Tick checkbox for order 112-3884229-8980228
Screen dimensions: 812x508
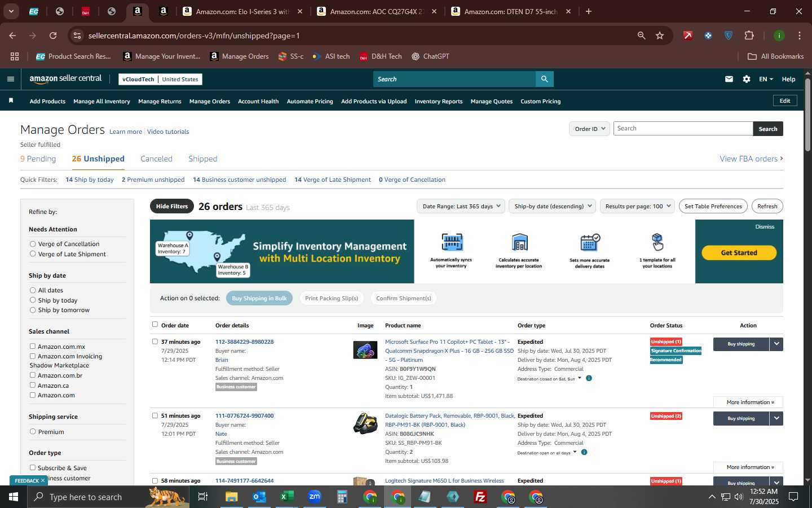pyautogui.click(x=155, y=341)
